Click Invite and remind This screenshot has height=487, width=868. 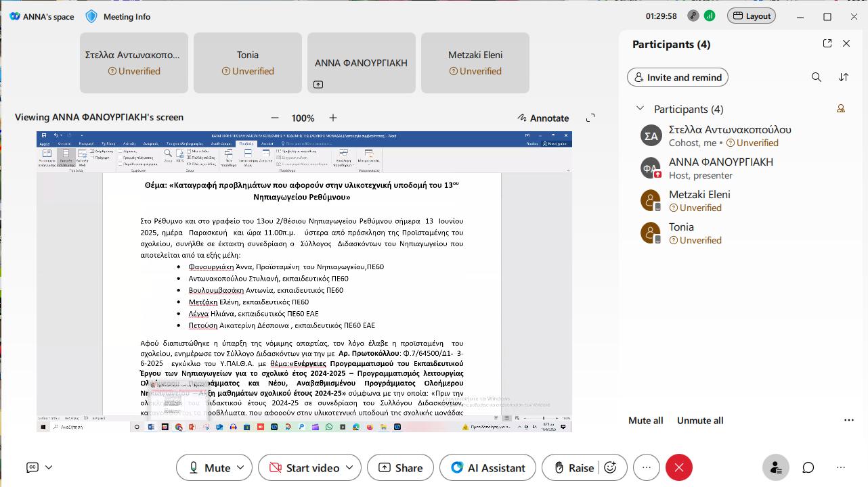[x=677, y=77]
